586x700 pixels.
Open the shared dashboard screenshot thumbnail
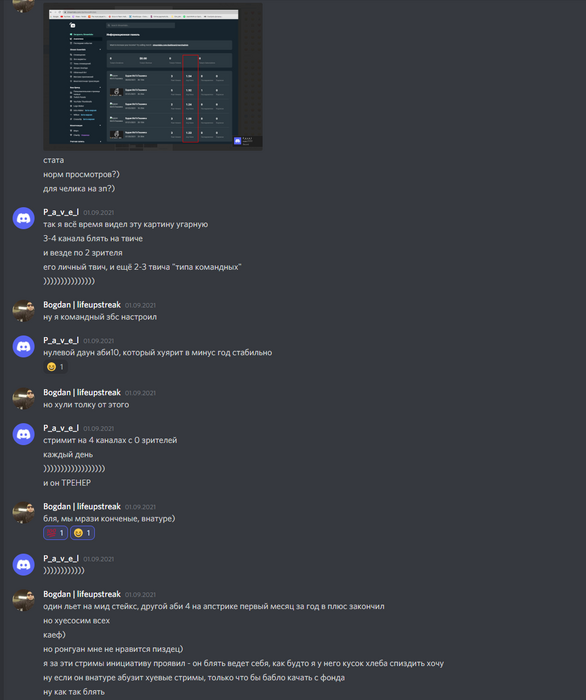coord(153,76)
